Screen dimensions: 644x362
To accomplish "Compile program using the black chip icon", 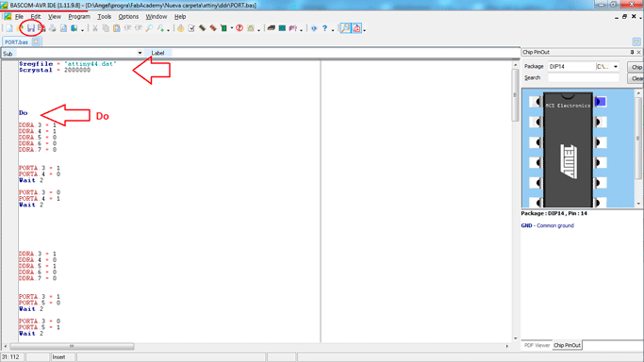I will (202, 28).
